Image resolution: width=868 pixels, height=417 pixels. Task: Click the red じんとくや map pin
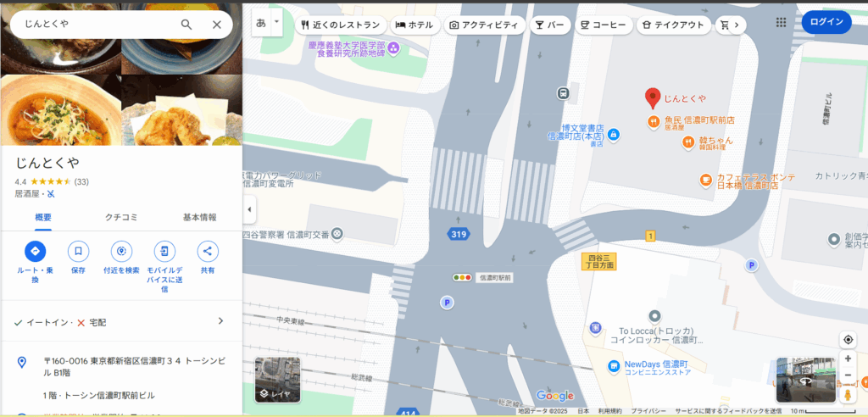click(x=654, y=98)
